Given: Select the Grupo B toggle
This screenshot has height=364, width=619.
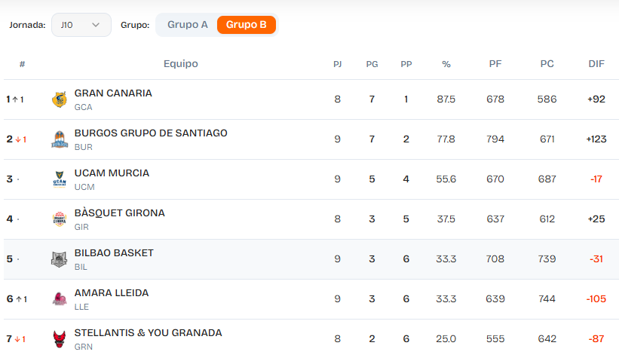Looking at the screenshot, I should tap(247, 25).
